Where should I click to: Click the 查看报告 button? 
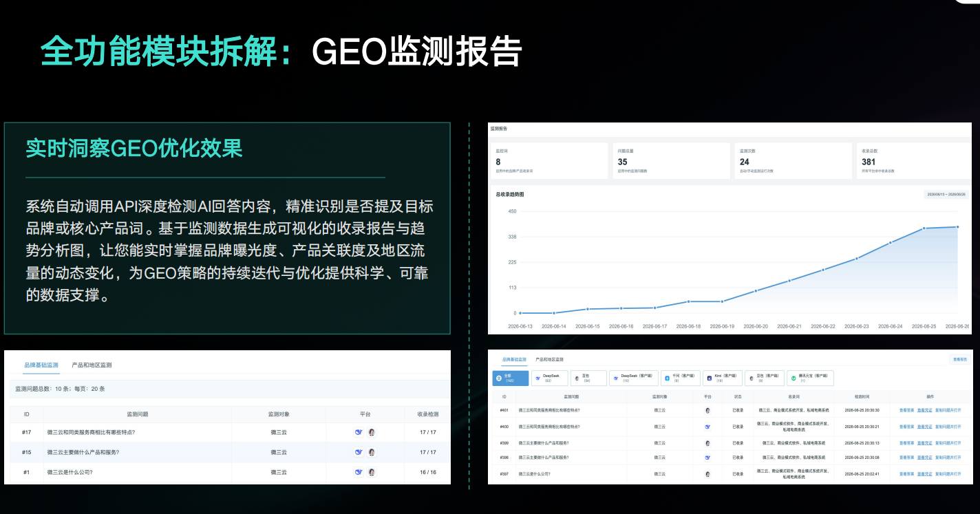(x=959, y=359)
